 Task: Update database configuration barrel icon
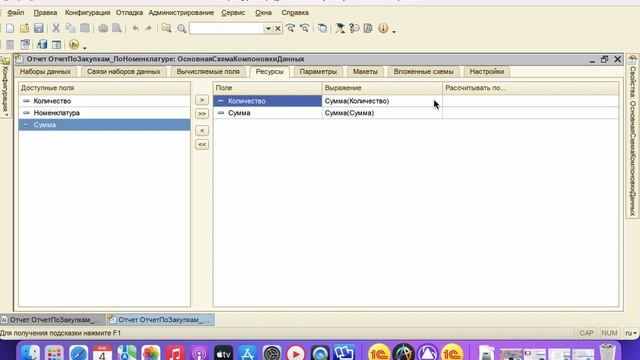coord(42,44)
